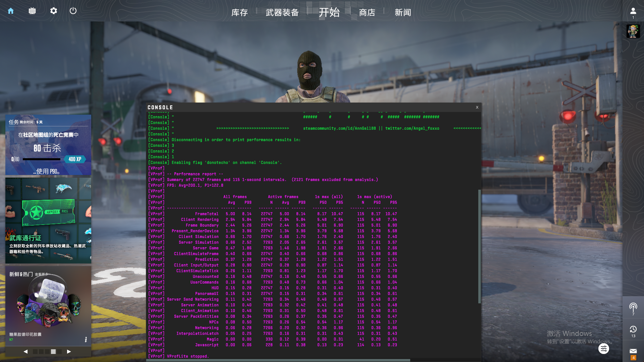Click the console horizontal scrollbar

278,360
